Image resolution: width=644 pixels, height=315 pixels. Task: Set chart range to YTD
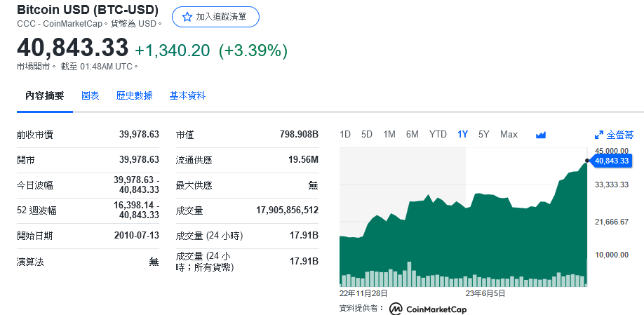click(438, 134)
